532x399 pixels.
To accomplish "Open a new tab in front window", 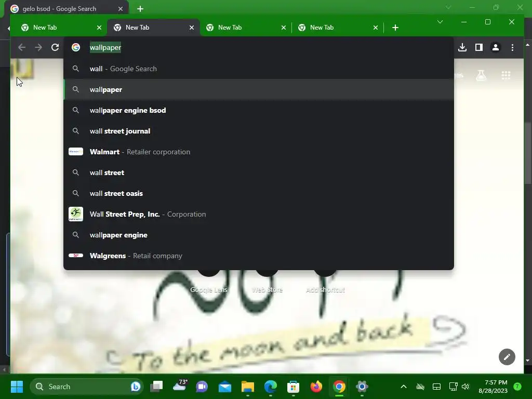I will 395,28.
